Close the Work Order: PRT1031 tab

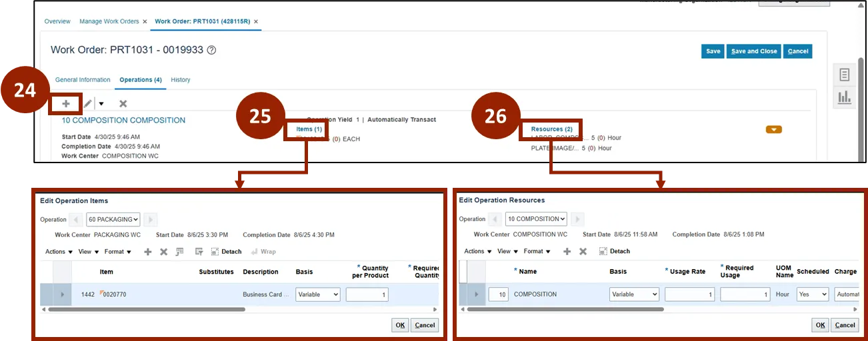pyautogui.click(x=256, y=22)
